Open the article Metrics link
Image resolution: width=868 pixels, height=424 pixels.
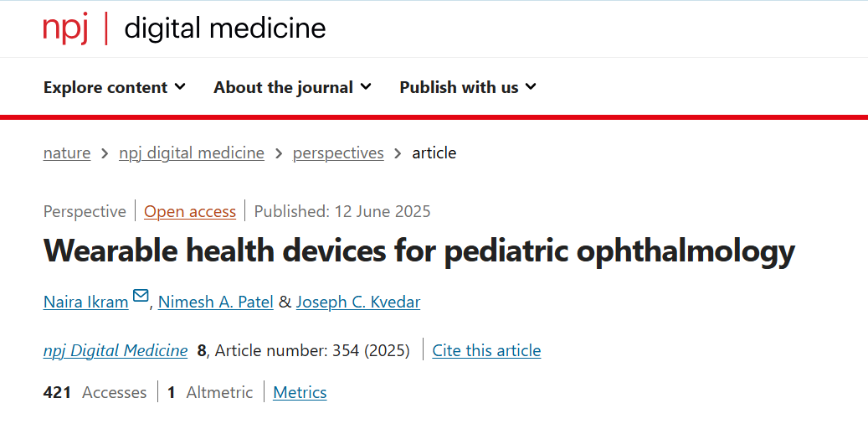(300, 393)
